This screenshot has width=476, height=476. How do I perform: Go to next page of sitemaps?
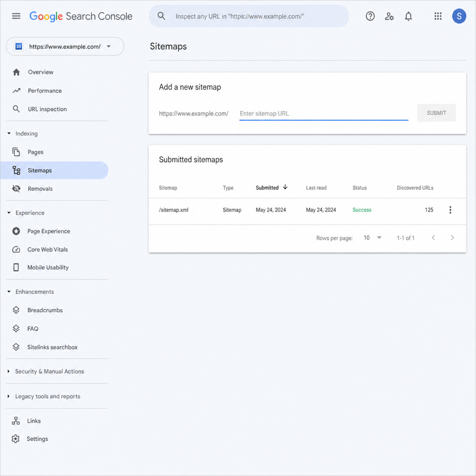(x=452, y=238)
